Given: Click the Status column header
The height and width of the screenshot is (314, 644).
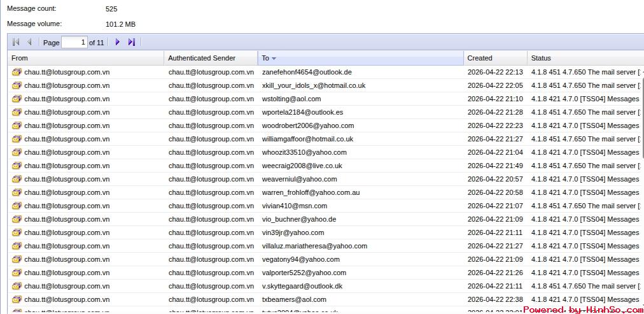Looking at the screenshot, I should pyautogui.click(x=541, y=58).
